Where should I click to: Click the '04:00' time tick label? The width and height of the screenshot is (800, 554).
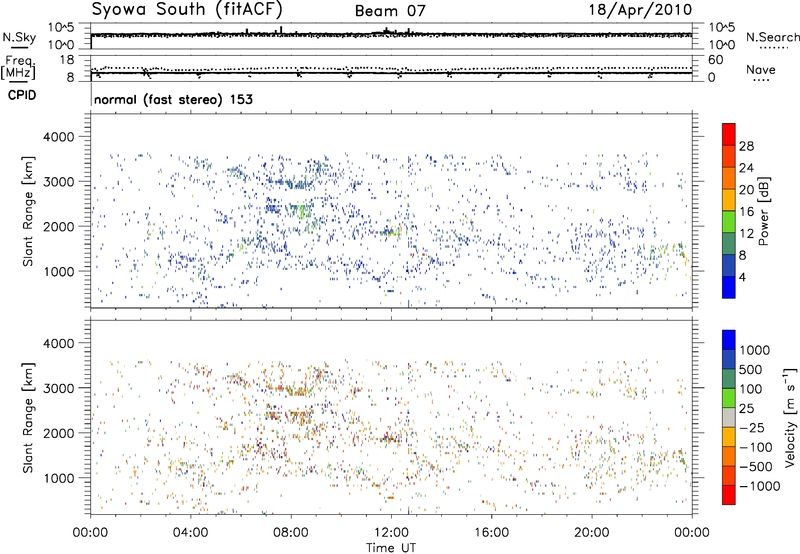point(190,533)
